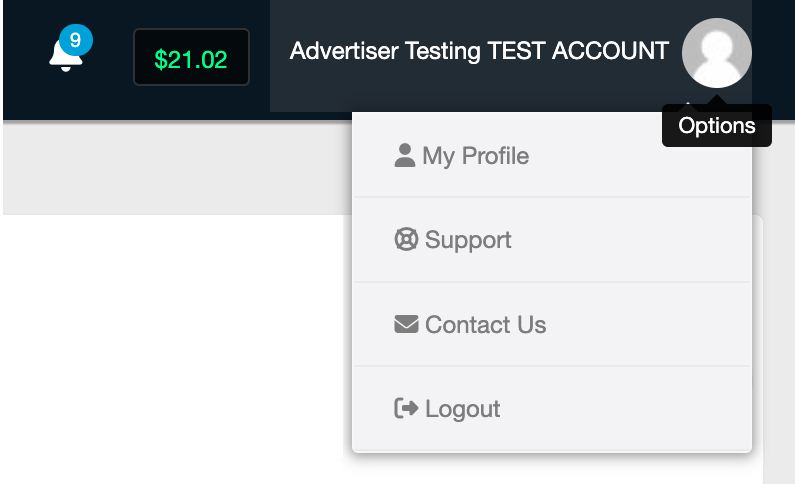The width and height of the screenshot is (795, 484).
Task: Click the white content panel on the left
Action: pyautogui.click(x=170, y=350)
